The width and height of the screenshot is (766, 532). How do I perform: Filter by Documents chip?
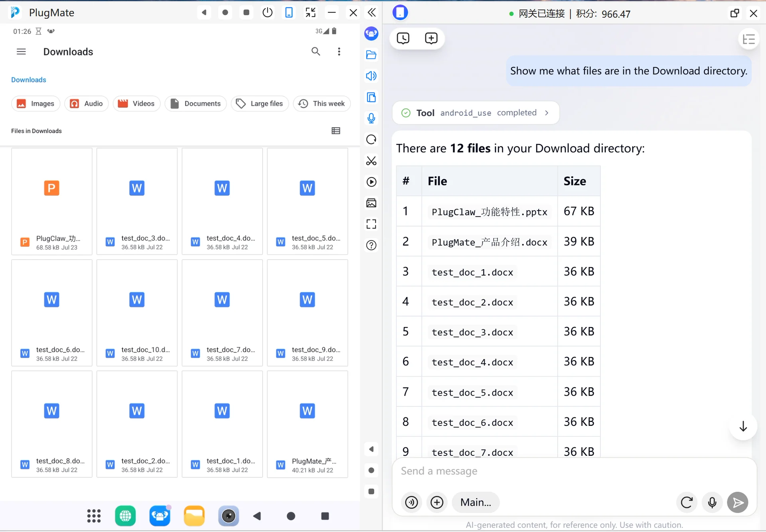click(x=196, y=104)
